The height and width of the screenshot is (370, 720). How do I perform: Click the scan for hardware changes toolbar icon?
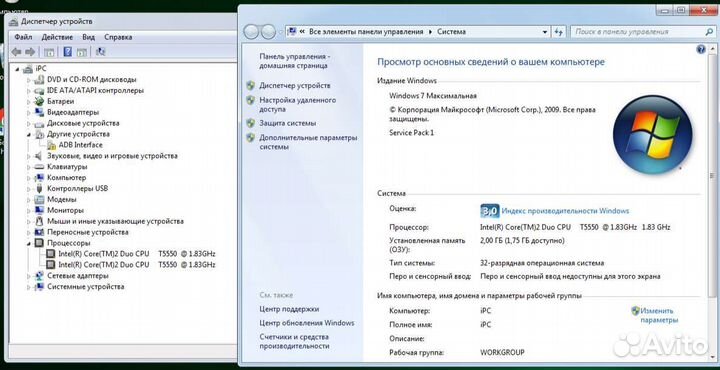[x=101, y=52]
